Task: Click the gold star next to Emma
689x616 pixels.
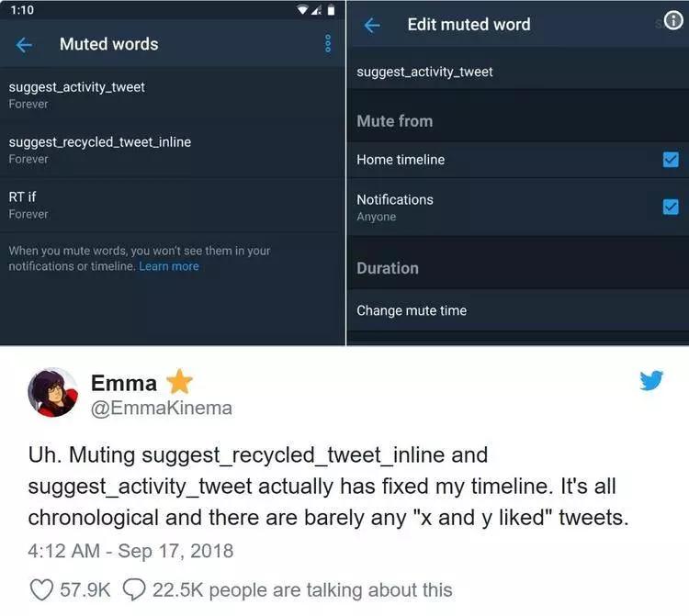Action: tap(179, 382)
